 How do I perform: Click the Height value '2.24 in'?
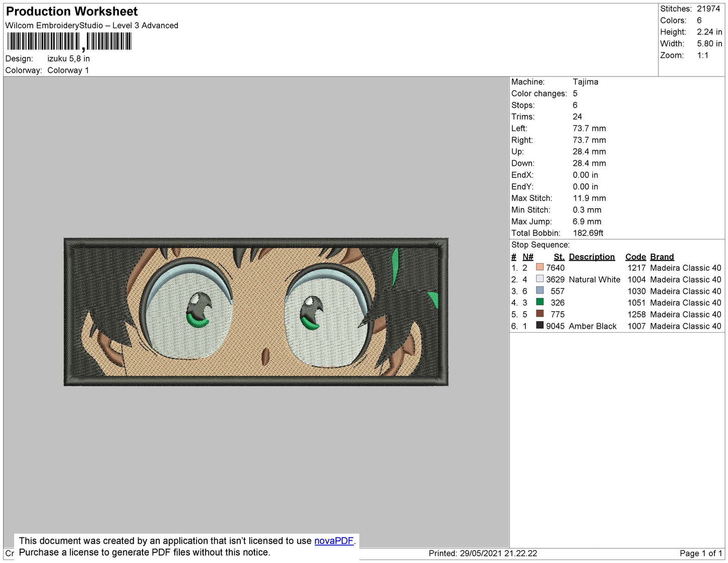pyautogui.click(x=709, y=32)
